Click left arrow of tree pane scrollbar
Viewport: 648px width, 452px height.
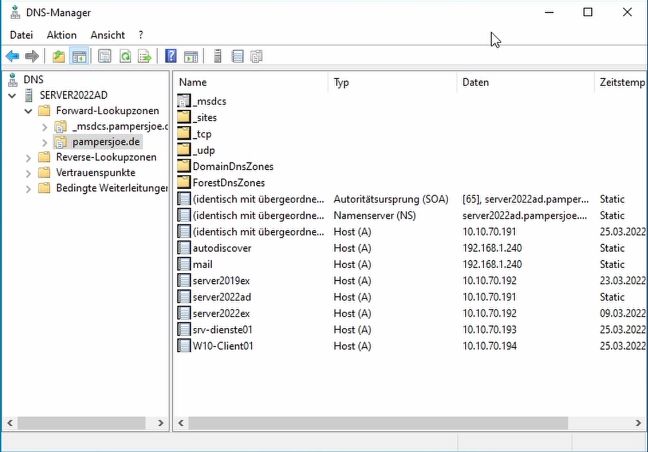point(10,423)
